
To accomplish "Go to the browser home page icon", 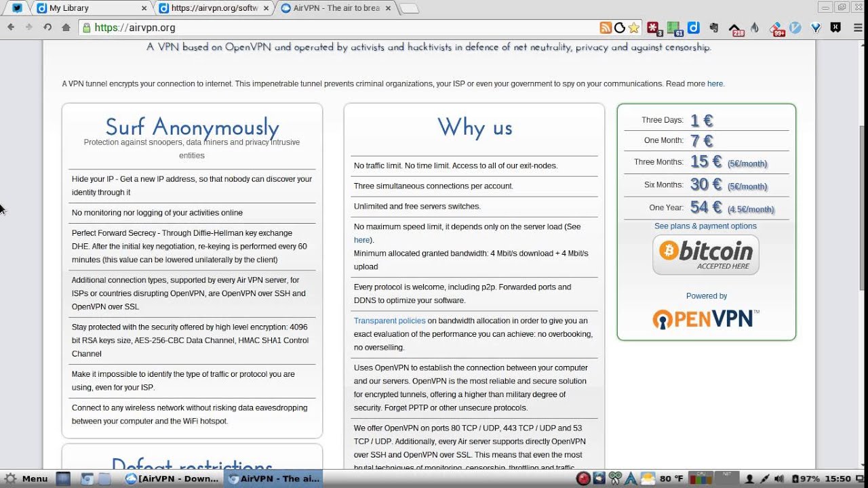I will point(66,27).
